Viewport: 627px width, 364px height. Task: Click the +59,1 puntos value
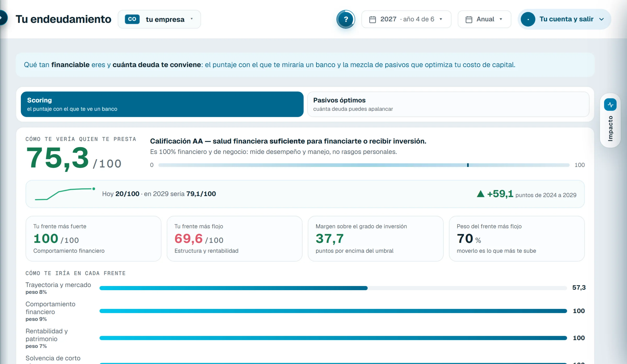pos(500,194)
